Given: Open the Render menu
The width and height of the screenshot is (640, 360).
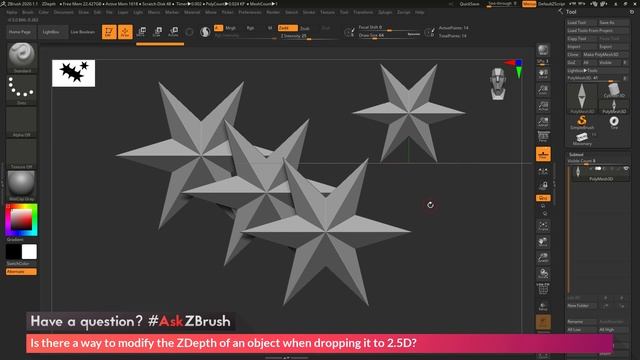Looking at the screenshot, I should coord(273,13).
